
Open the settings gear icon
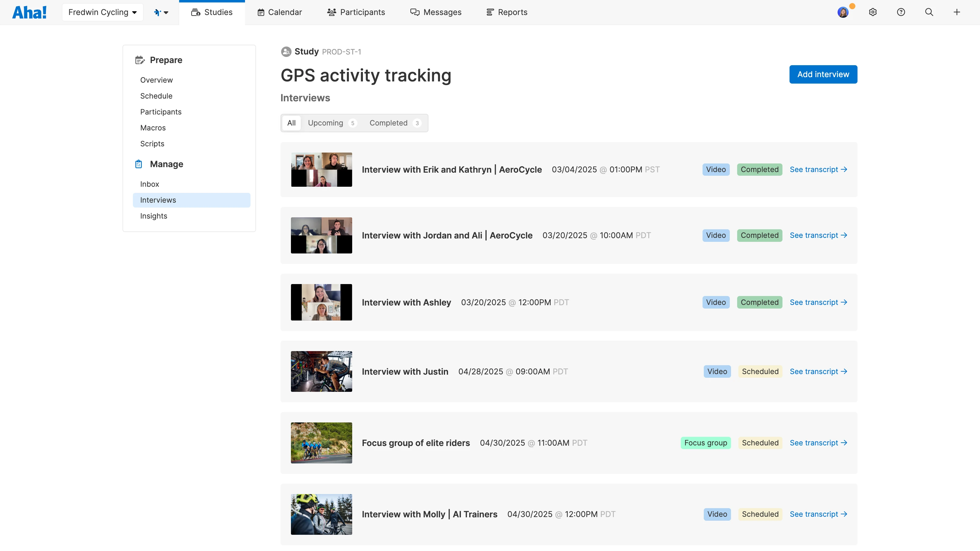pos(873,12)
